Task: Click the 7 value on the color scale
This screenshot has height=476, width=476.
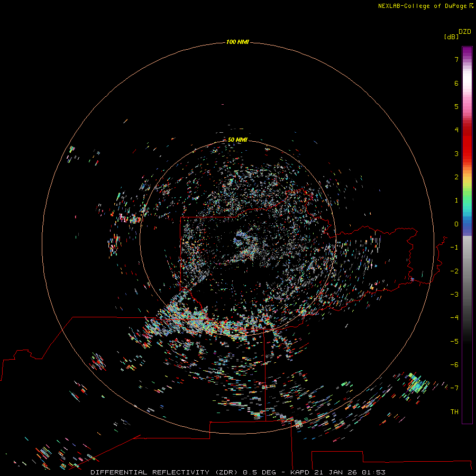Action: click(456, 59)
